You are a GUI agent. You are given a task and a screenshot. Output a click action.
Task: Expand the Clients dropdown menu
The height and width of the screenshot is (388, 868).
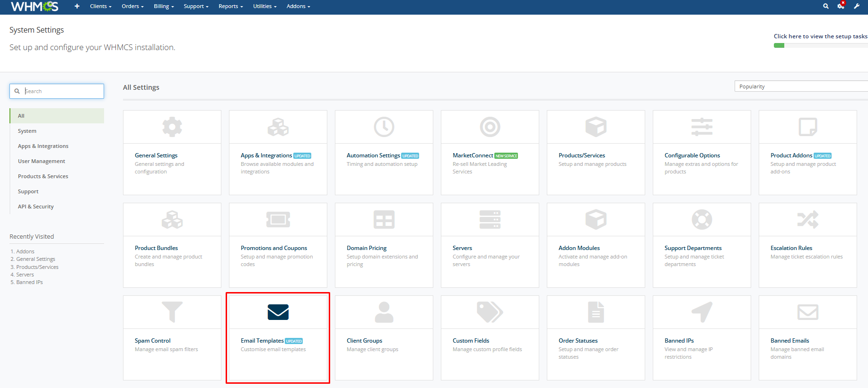(101, 6)
